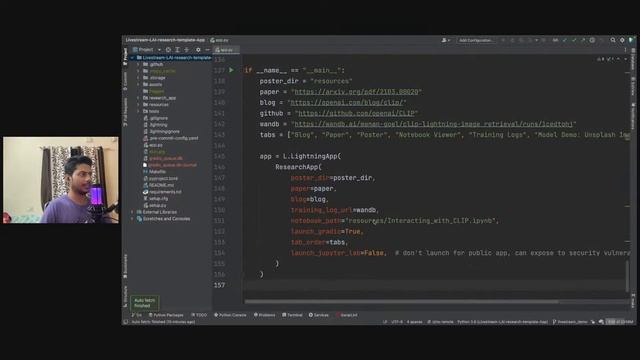This screenshot has width=640, height=360.
Task: Select pyproject.toml file
Action: pyautogui.click(x=160, y=178)
